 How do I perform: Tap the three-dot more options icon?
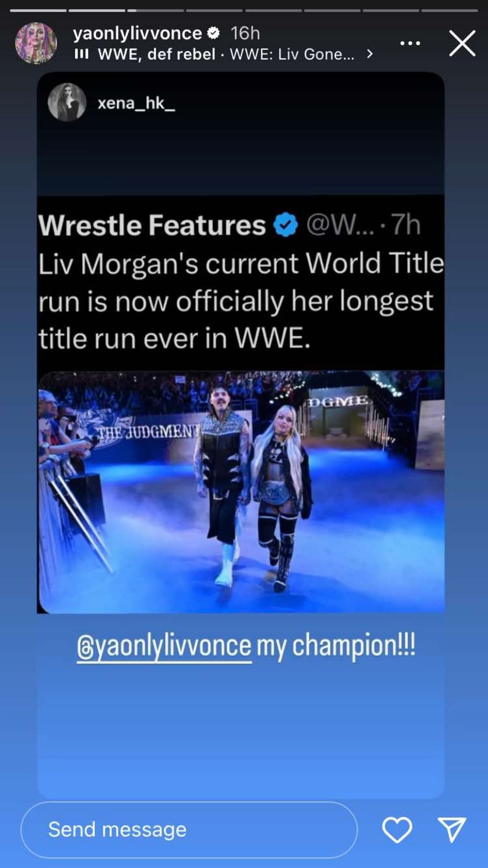[410, 43]
